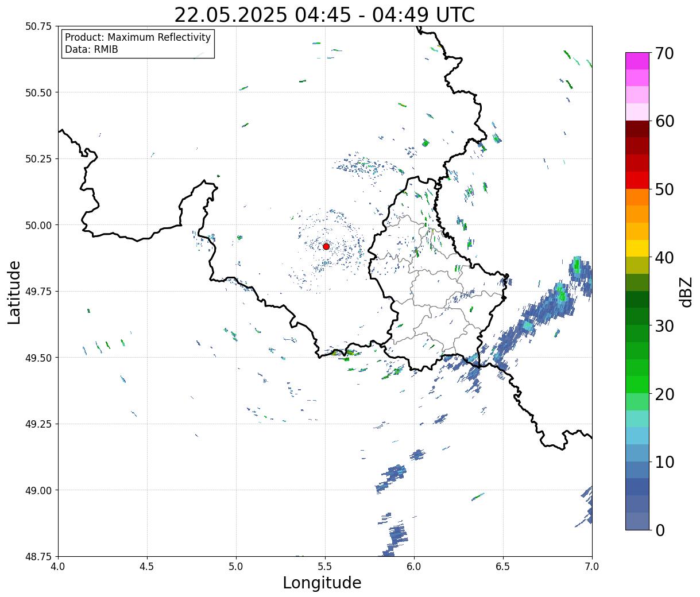Click latitude tick label 49.00
700x597 pixels.
(x=38, y=490)
